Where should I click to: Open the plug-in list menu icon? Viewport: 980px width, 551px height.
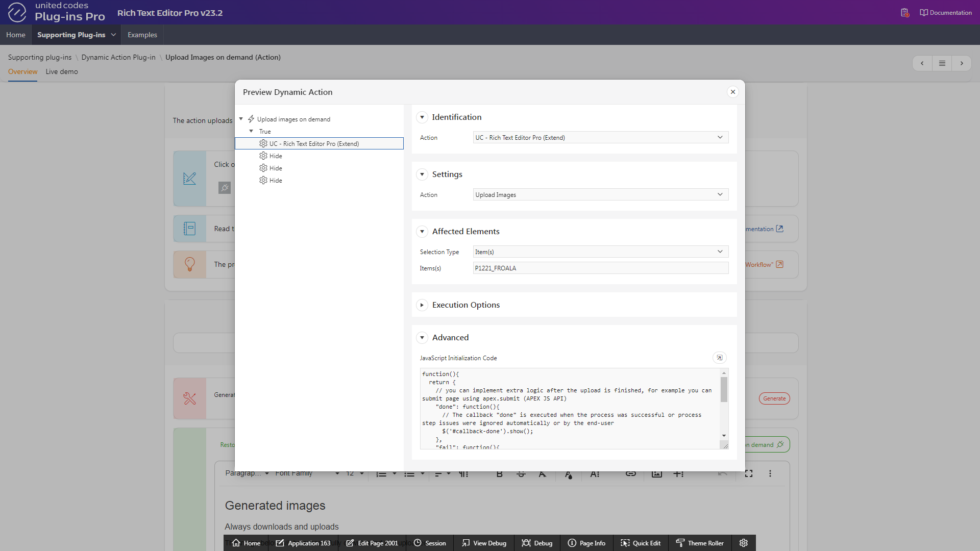coord(942,63)
